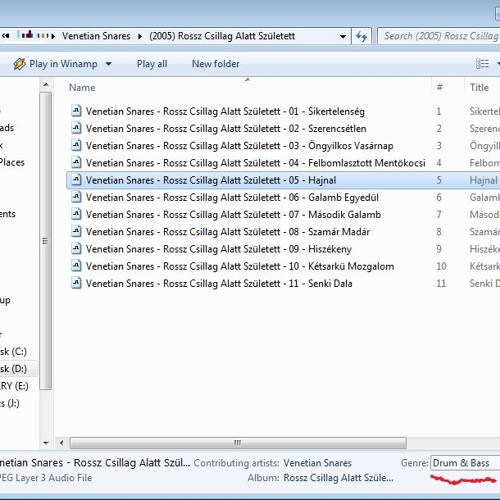Select the (E:) drive in navigation pane
This screenshot has height=500, width=500.
click(14, 386)
